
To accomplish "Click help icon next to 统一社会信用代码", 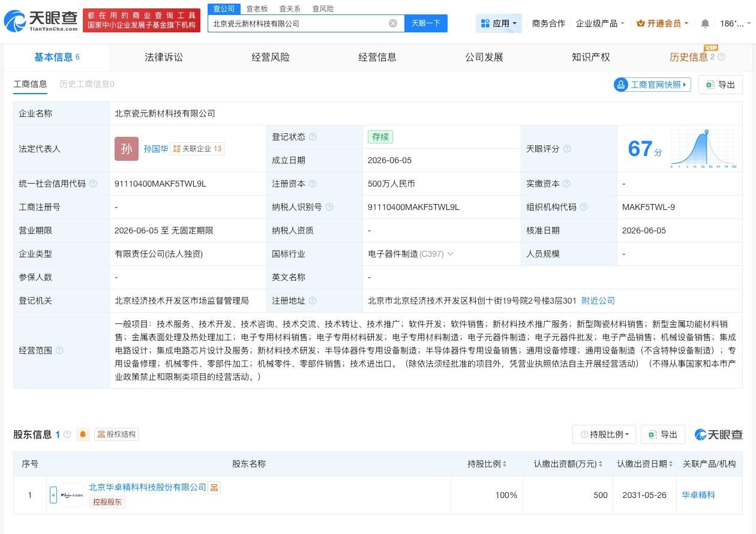I will 93,184.
